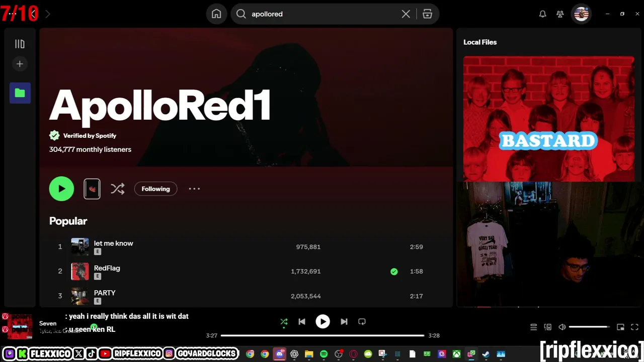Open Spotify from the taskbar
The width and height of the screenshot is (644, 362).
(x=324, y=354)
